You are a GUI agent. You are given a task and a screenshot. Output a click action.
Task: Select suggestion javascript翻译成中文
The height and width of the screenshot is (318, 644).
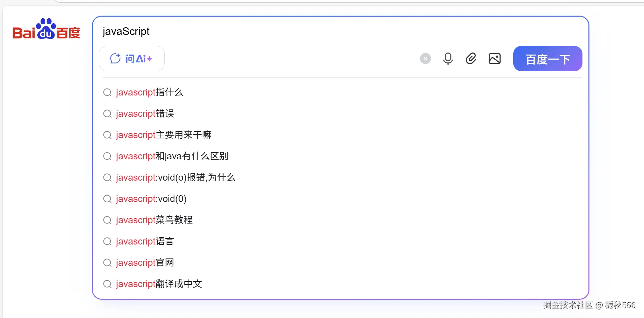(159, 284)
